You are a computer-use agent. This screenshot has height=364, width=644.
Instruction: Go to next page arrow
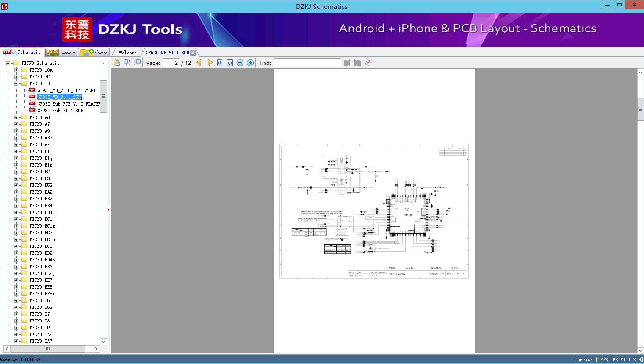pos(210,63)
